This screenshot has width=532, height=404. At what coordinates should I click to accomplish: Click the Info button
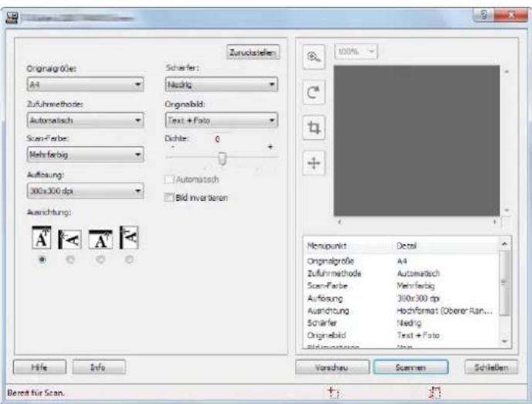[x=99, y=367]
